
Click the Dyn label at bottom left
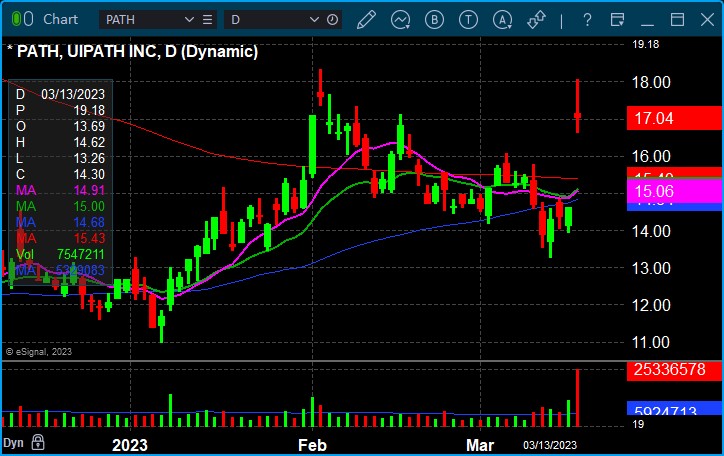click(x=13, y=443)
